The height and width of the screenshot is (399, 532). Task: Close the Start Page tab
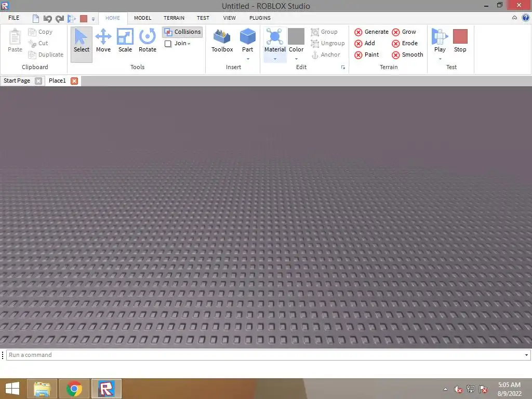point(38,81)
